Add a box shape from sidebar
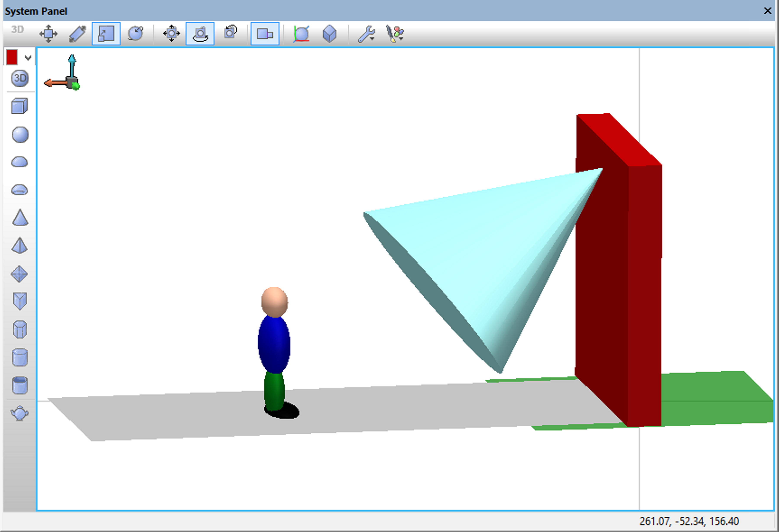The width and height of the screenshot is (779, 532). [x=19, y=106]
